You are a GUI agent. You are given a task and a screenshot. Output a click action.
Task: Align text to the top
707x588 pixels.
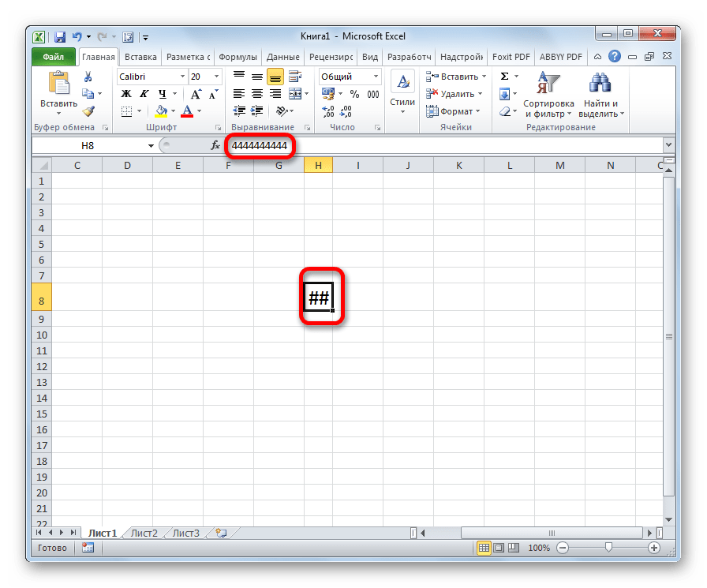pos(239,77)
